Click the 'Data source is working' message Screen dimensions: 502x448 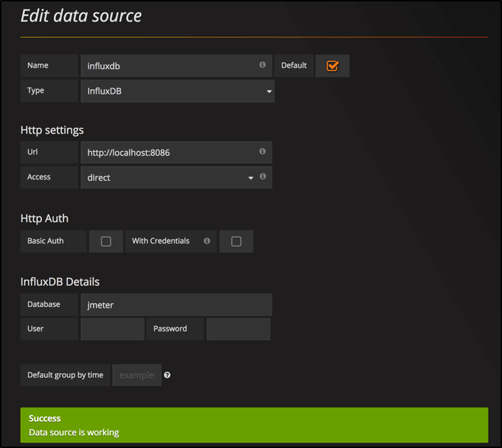tap(74, 432)
